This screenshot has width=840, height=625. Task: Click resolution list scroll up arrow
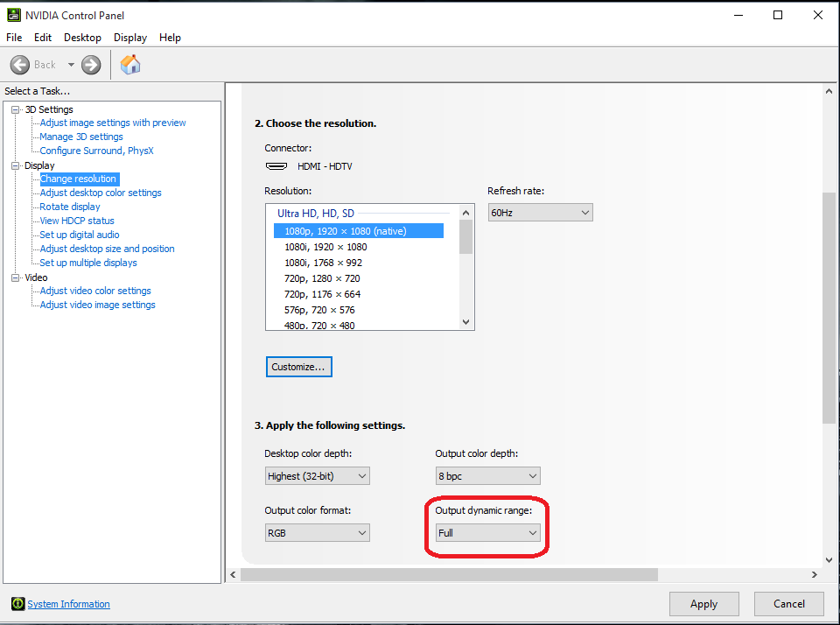(x=465, y=213)
